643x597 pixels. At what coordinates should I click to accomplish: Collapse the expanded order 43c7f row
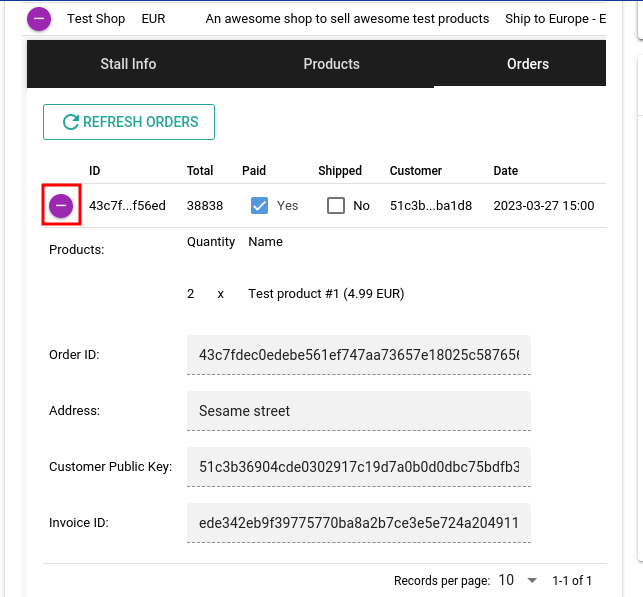click(x=61, y=205)
